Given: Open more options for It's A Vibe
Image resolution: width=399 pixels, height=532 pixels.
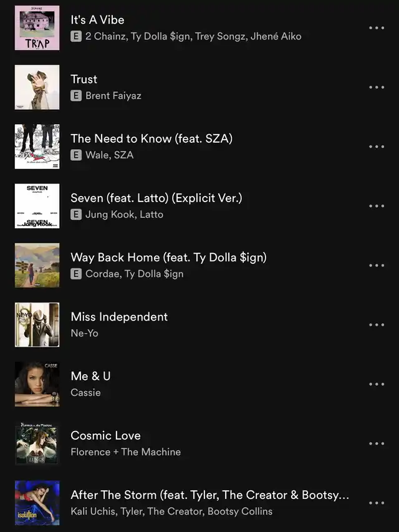Looking at the screenshot, I should coord(377,28).
